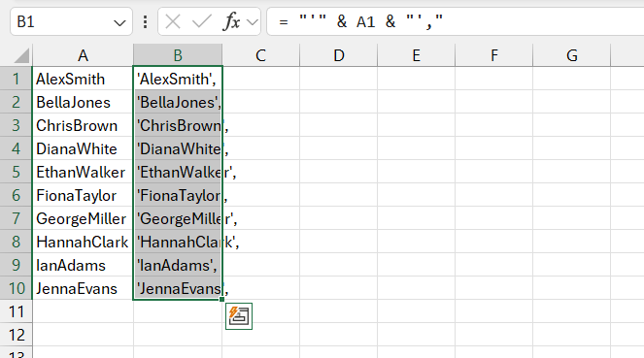This screenshot has height=358, width=644.
Task: Click cell with 'ChrisBrown', formula result
Action: (178, 125)
